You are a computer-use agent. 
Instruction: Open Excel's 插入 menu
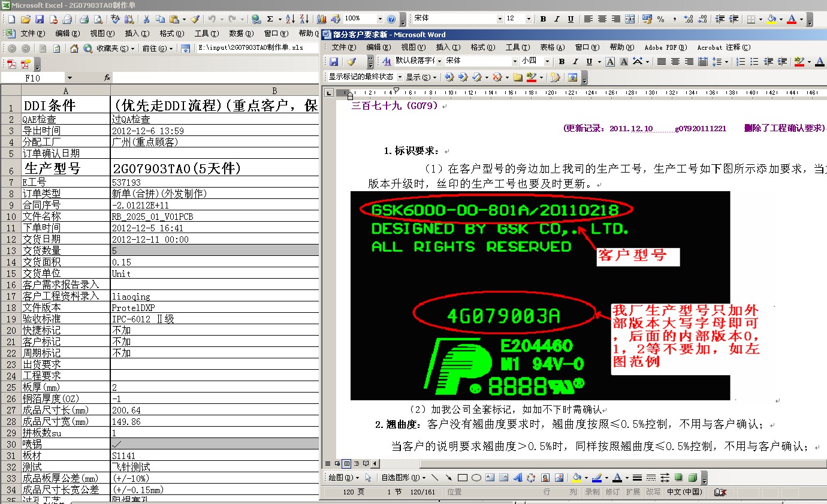coord(137,34)
